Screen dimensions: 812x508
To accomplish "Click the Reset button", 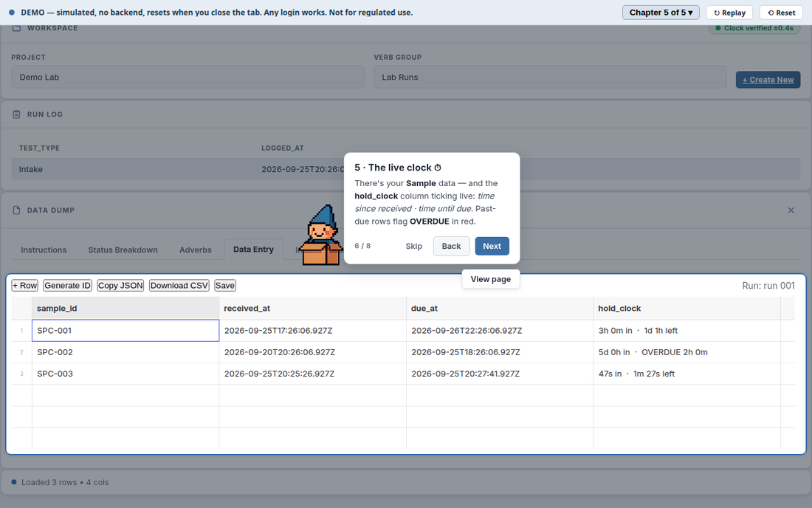I will [781, 13].
